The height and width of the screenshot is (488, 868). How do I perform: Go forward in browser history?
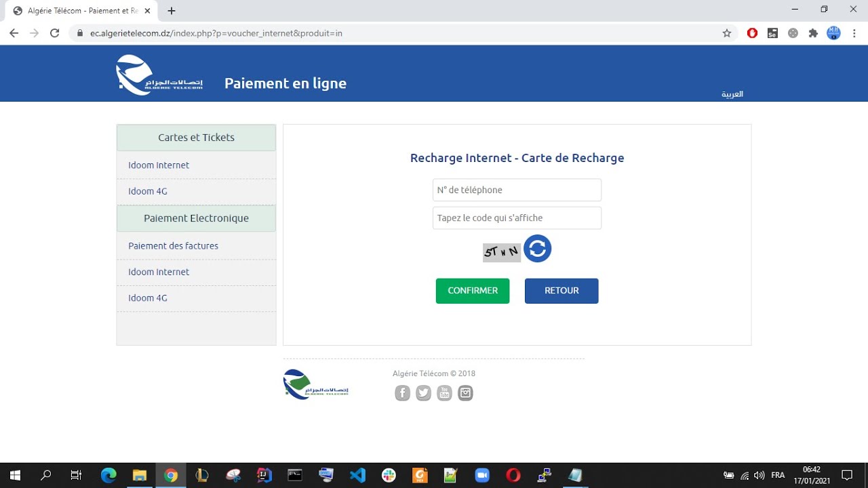pos(34,33)
